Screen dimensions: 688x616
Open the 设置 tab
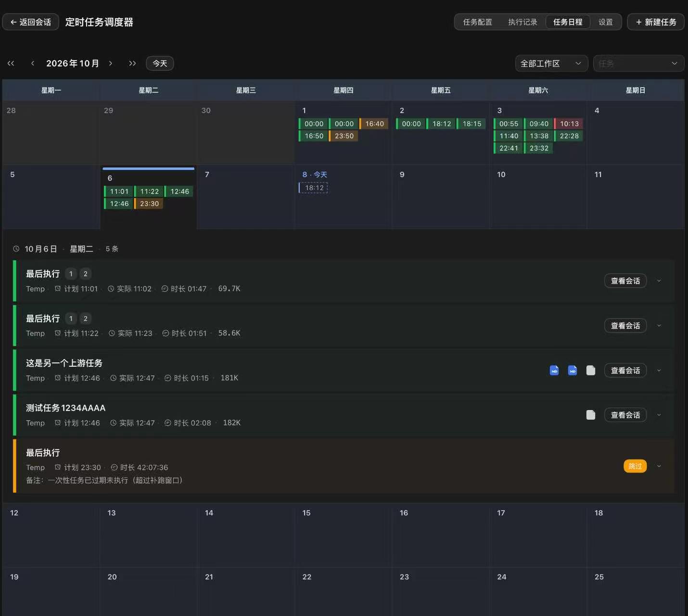(605, 22)
